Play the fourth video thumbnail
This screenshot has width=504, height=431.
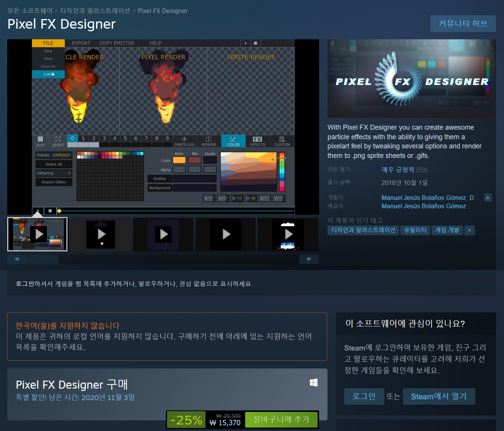tap(226, 234)
